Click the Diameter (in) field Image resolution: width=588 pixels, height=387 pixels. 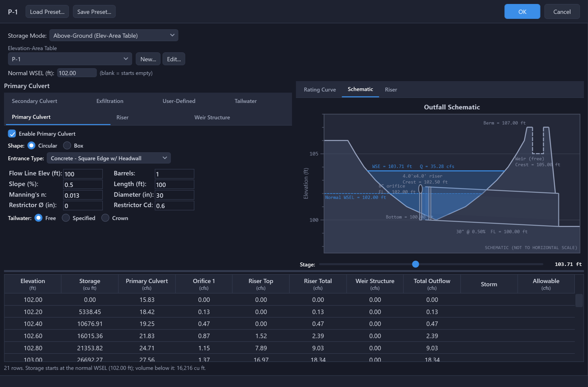[175, 195]
